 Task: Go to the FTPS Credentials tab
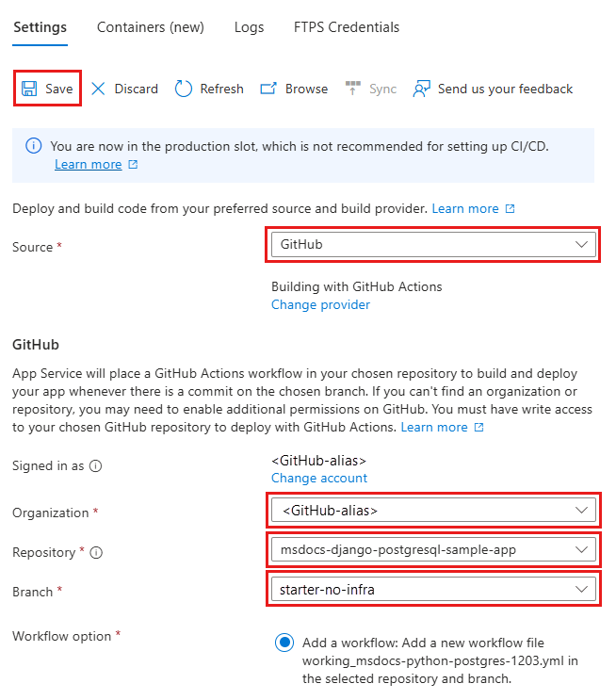coord(347,27)
